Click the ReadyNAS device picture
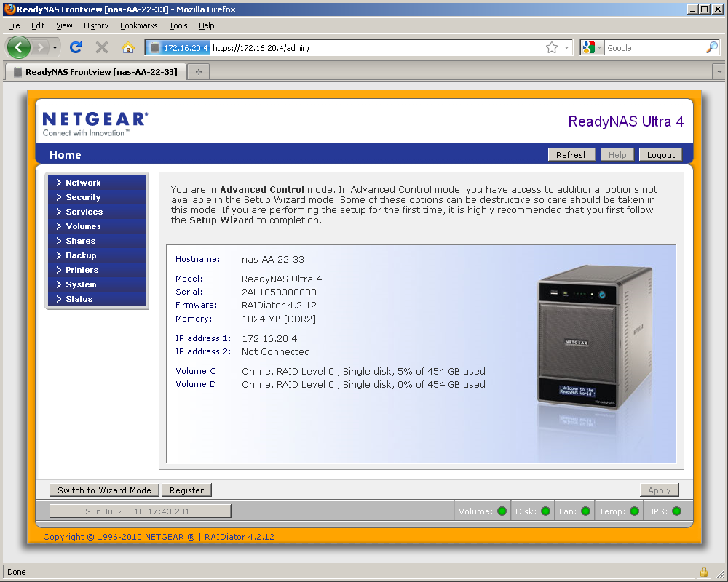The width and height of the screenshot is (728, 582). (596, 338)
